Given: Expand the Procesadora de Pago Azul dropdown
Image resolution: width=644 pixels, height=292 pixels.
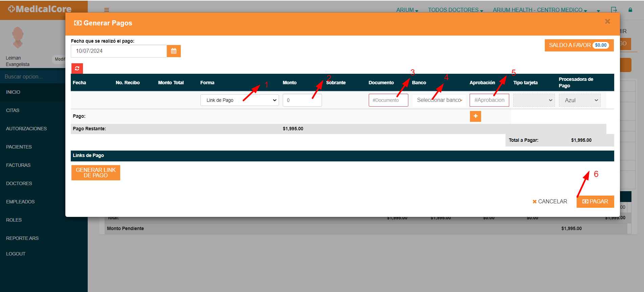Looking at the screenshot, I should pos(580,100).
